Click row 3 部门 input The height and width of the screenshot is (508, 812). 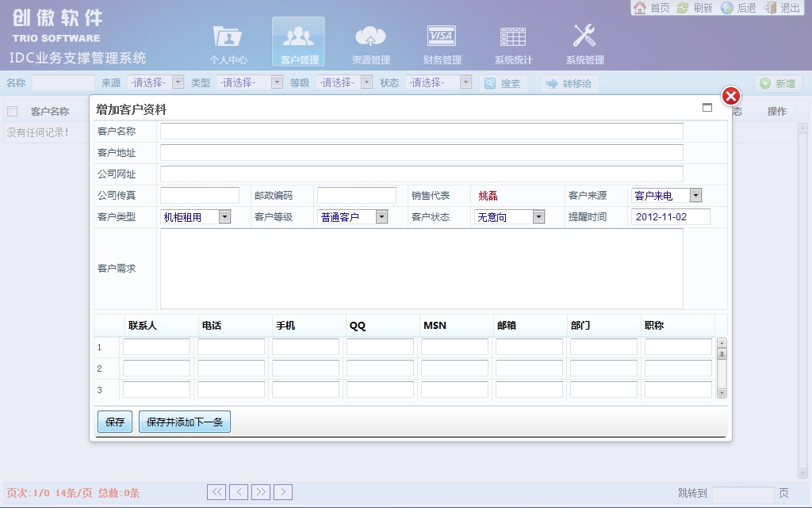click(x=603, y=390)
